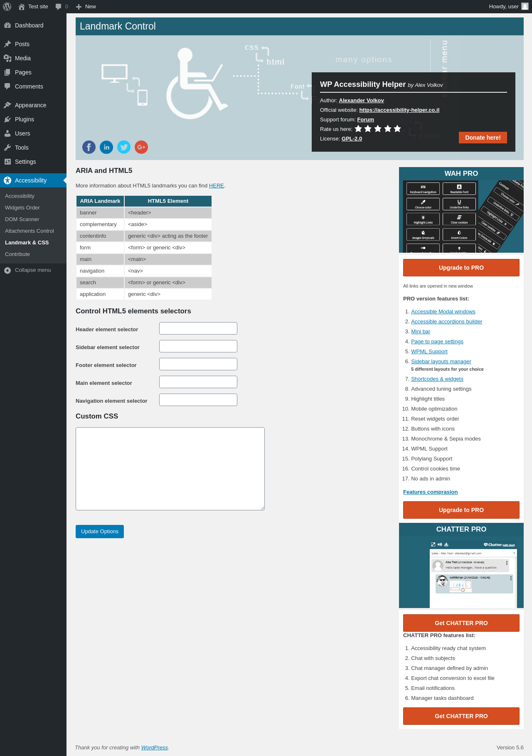Share on Google Plus icon
This screenshot has height=756, width=532.
click(x=141, y=147)
